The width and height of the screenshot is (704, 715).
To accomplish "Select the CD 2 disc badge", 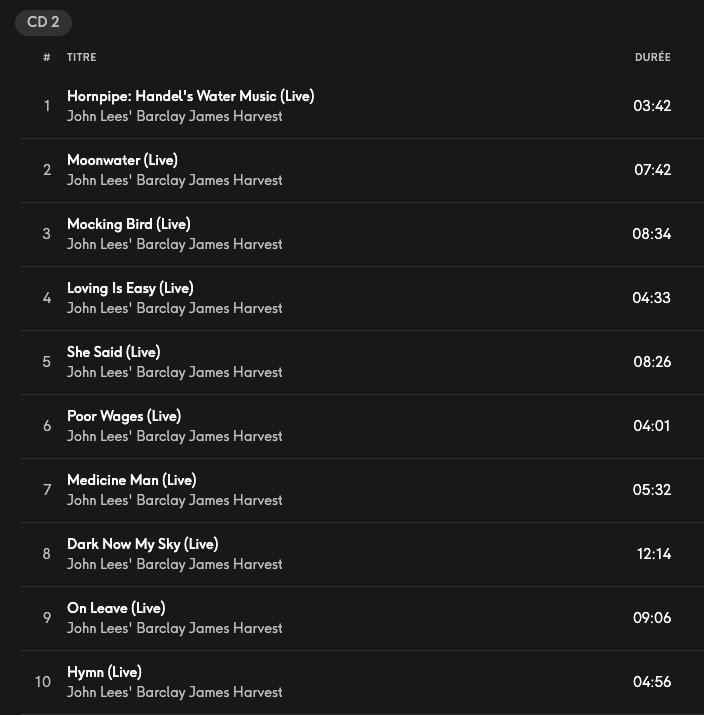I will pos(43,22).
